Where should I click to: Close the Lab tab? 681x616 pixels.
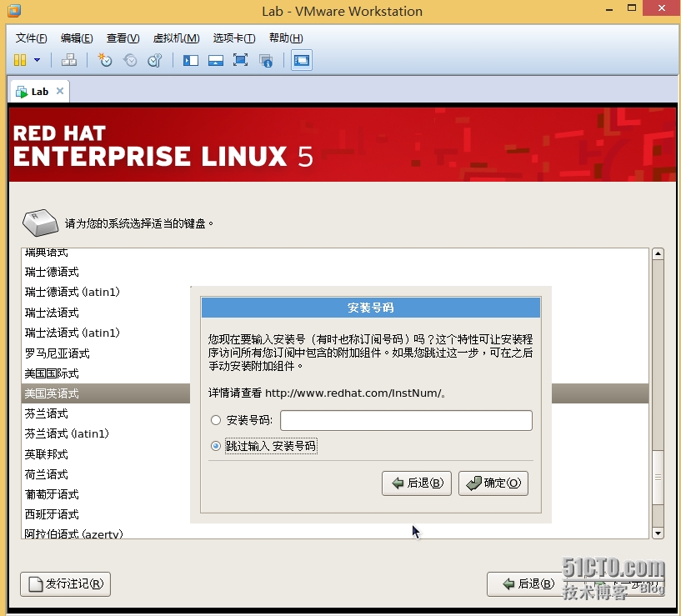click(x=60, y=91)
